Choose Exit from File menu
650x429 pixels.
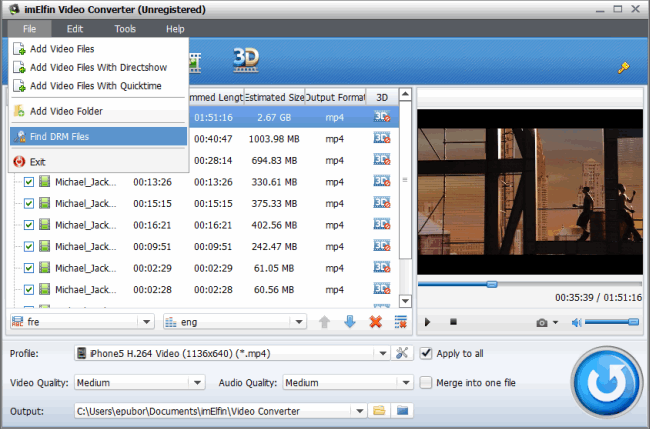click(x=99, y=162)
